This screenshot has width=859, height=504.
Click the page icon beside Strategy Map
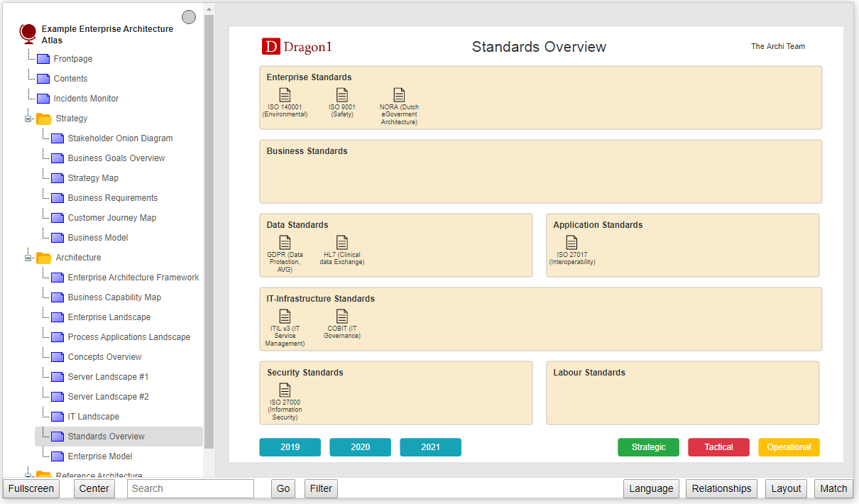click(58, 178)
